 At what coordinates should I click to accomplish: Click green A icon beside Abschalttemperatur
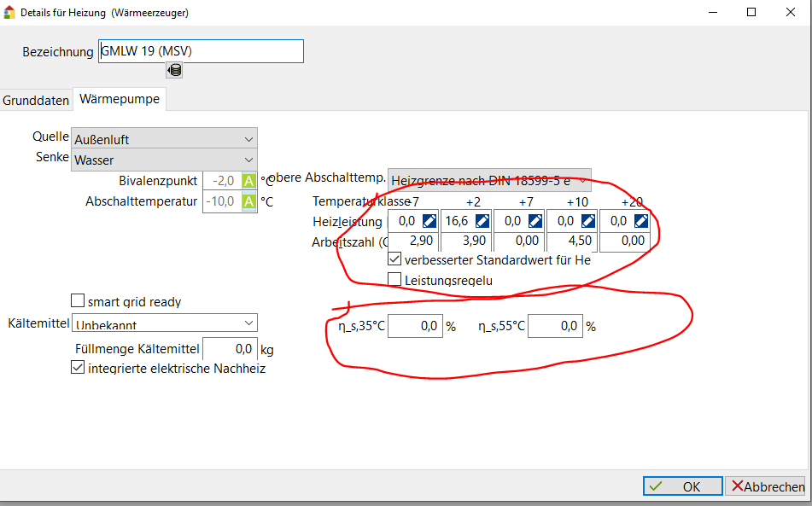point(249,201)
